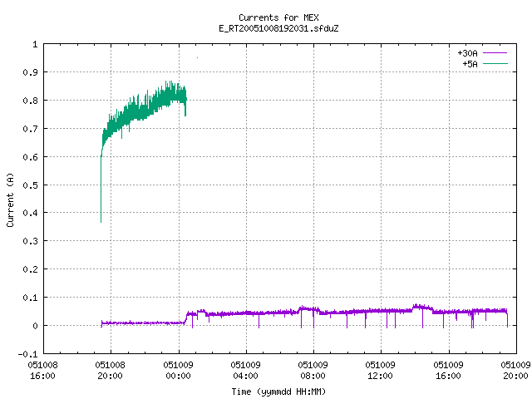Click the y-axis tick label "0.7"
532x399 pixels.
30,129
